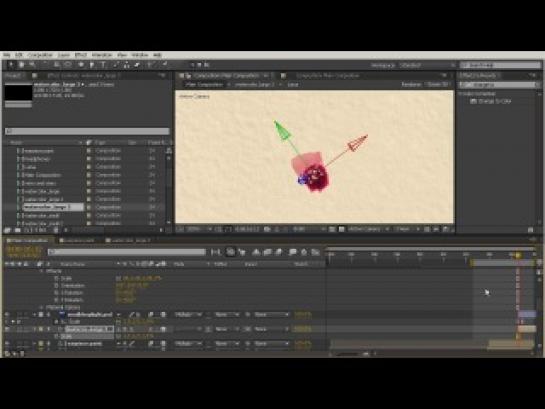
Task: Click the time navigator bar above the ruler
Action: tap(431, 249)
